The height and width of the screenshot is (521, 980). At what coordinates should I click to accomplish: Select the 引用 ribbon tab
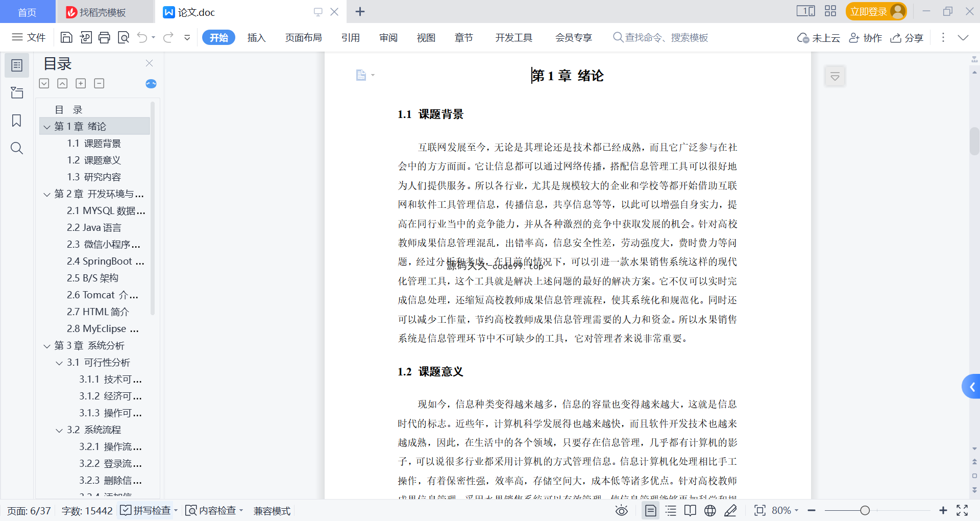coord(351,37)
